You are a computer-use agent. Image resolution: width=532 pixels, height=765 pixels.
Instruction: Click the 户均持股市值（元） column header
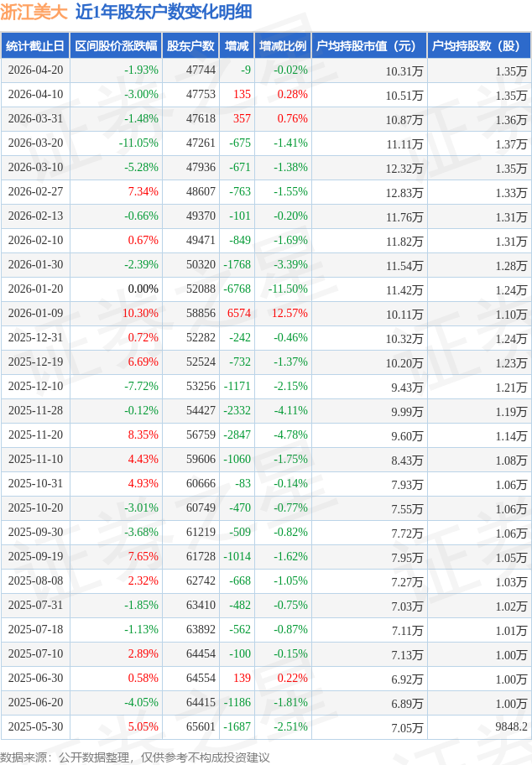click(368, 46)
